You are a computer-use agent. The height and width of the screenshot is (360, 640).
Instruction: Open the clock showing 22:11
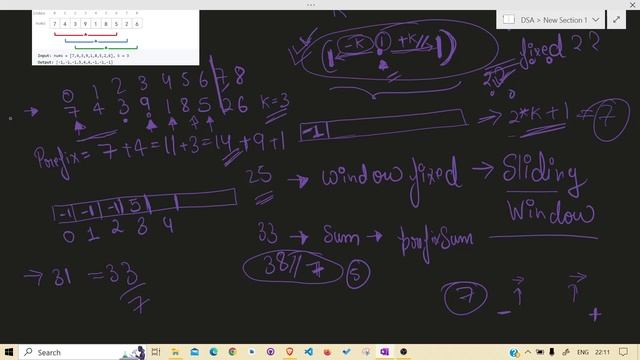point(602,352)
